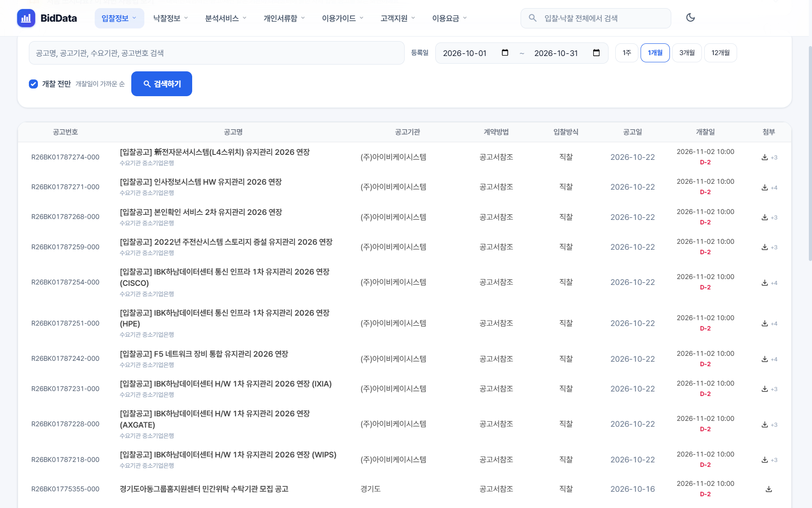812x508 pixels.
Task: Download attachments for R26BK01787218-000 (WIPS)
Action: pos(765,460)
